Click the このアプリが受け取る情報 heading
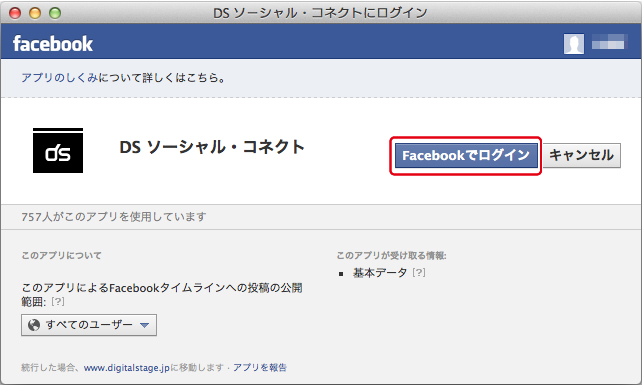This screenshot has height=385, width=643. 391,255
